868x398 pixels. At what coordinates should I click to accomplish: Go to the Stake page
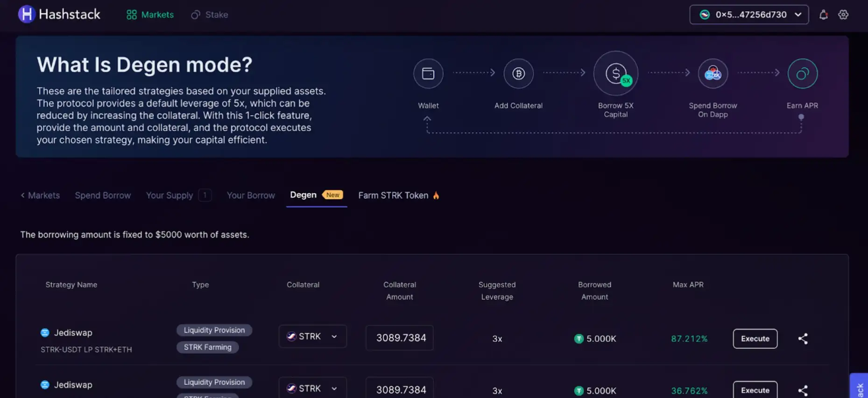210,15
